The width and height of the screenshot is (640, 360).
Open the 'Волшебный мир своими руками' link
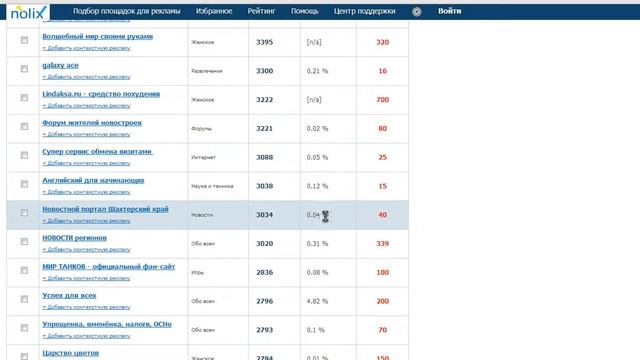point(98,36)
